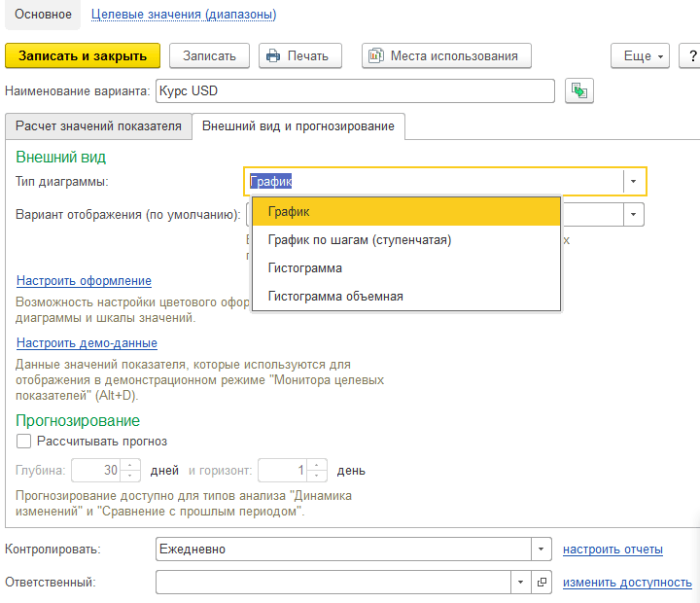
Task: Click the Настроить демо-данные link
Action: (87, 342)
